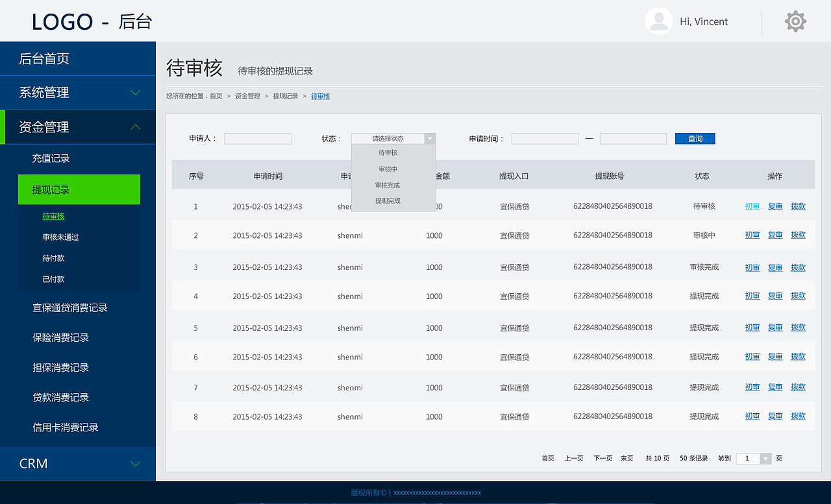Click the 提现账号 column header
Screen dimensions: 831x504
(610, 176)
